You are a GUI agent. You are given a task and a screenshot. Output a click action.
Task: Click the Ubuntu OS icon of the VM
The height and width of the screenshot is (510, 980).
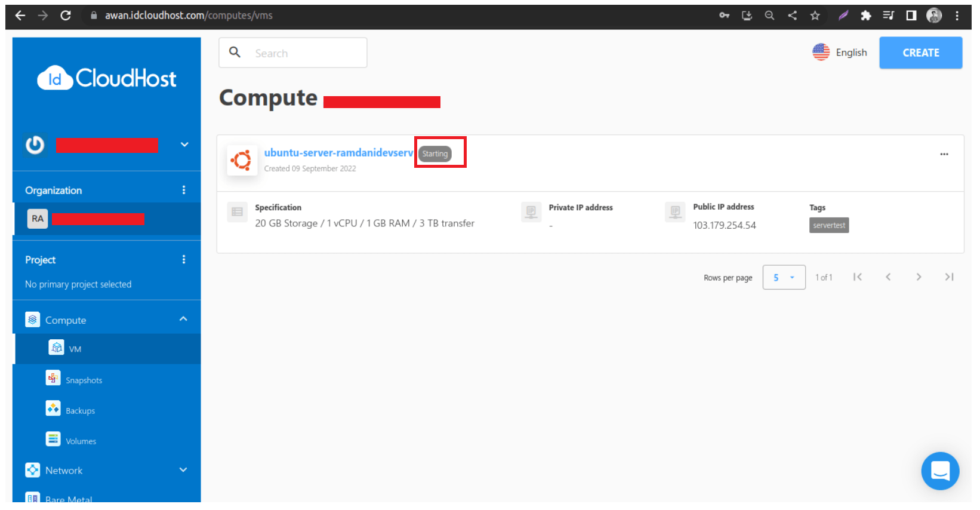242,160
